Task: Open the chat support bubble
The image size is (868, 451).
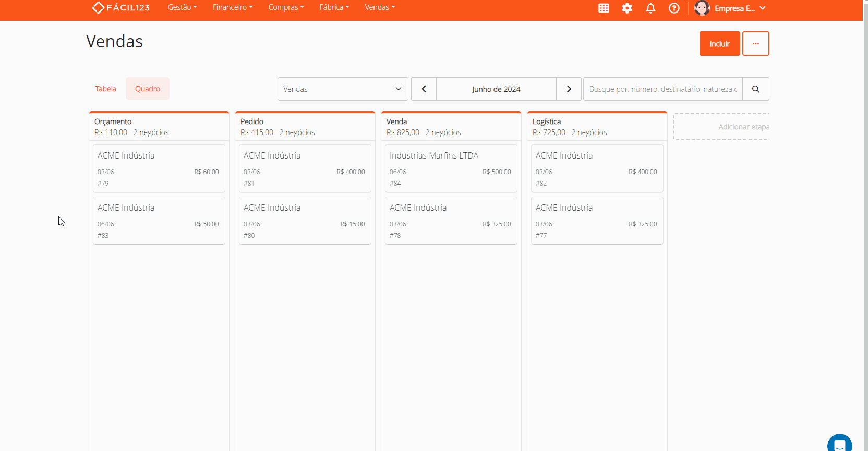Action: (839, 444)
